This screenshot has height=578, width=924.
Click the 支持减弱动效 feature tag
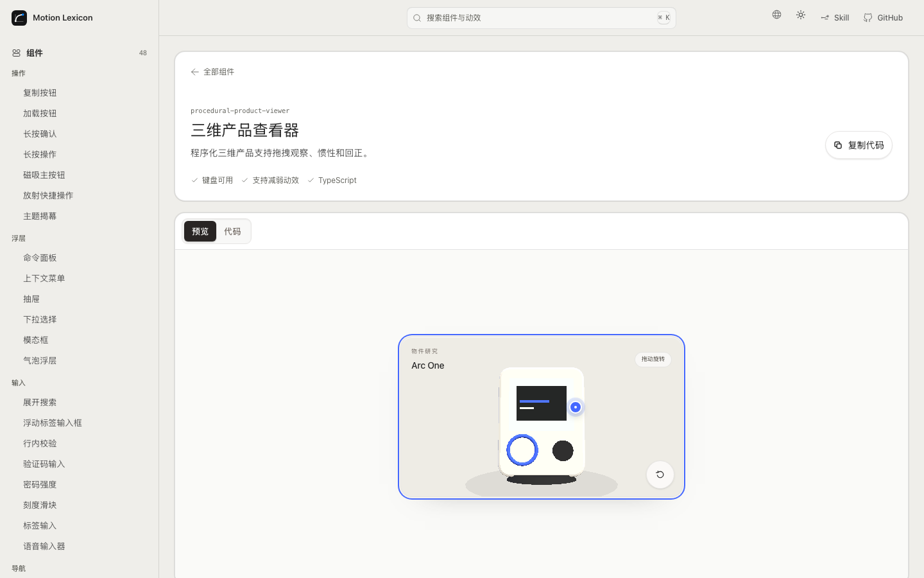(270, 180)
